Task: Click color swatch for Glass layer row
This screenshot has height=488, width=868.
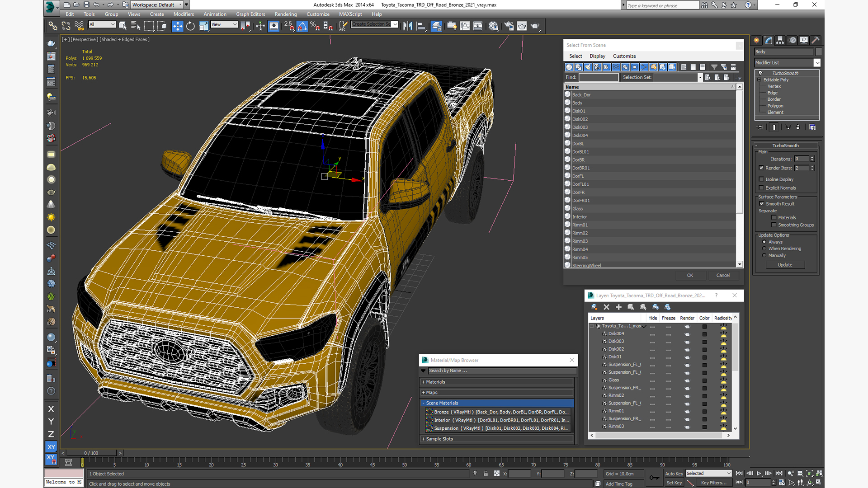Action: [x=704, y=380]
